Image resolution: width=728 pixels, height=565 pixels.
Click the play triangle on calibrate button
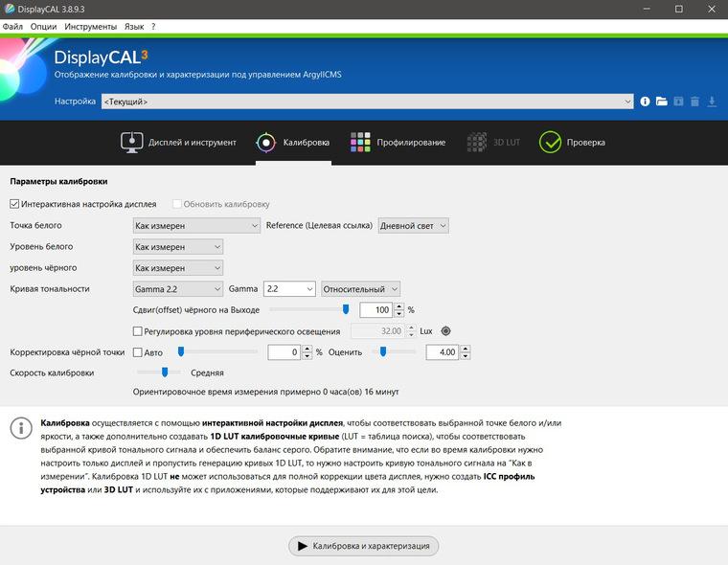pos(303,546)
